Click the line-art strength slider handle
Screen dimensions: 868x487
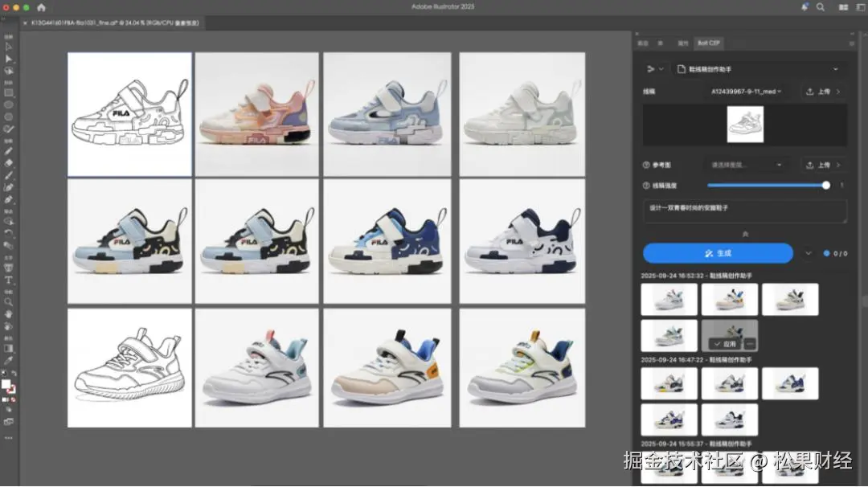pos(826,186)
